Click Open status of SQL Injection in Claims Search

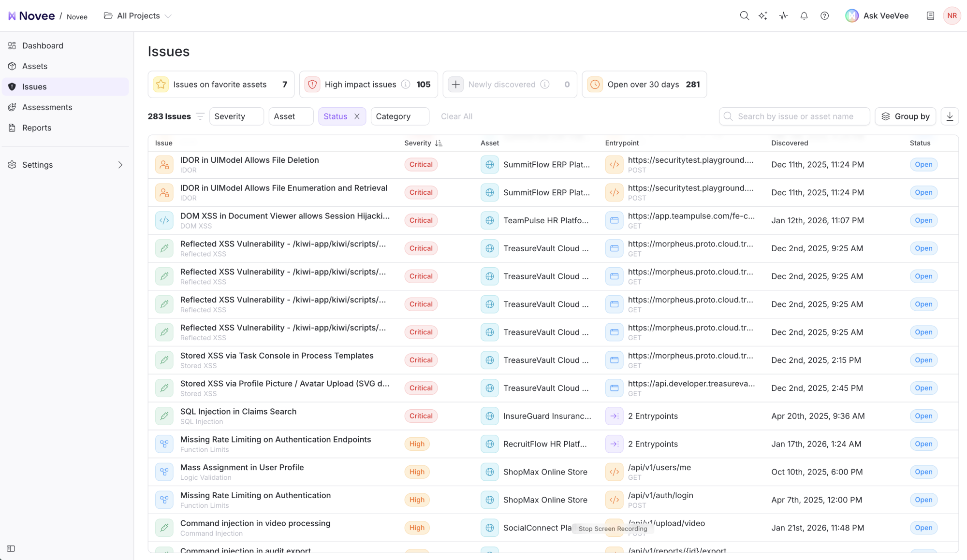click(923, 416)
